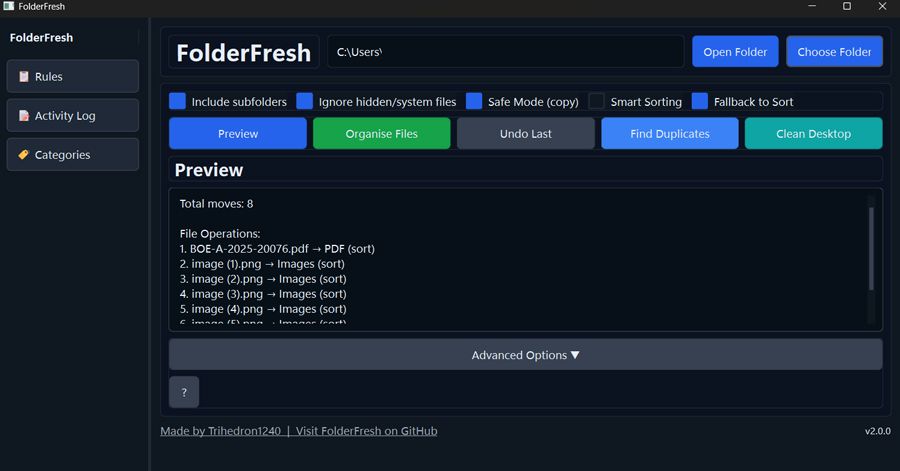This screenshot has width=900, height=471.
Task: Click the folder path input field
Action: [x=506, y=52]
